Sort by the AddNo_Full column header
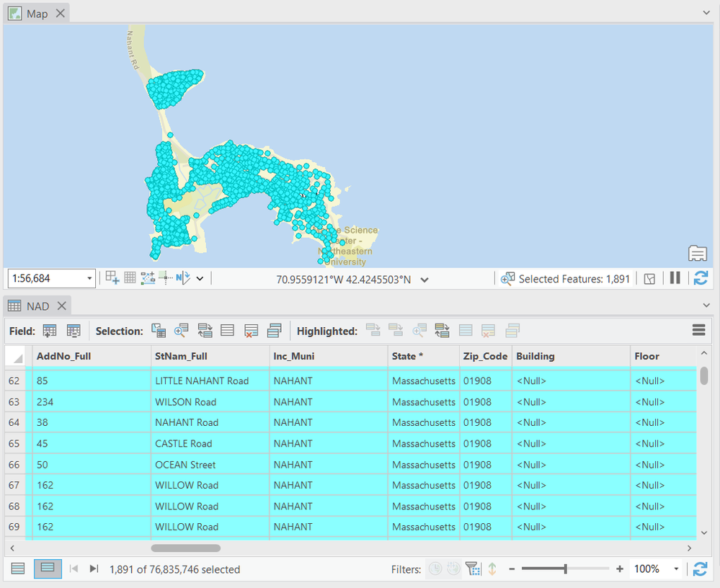 [92, 356]
